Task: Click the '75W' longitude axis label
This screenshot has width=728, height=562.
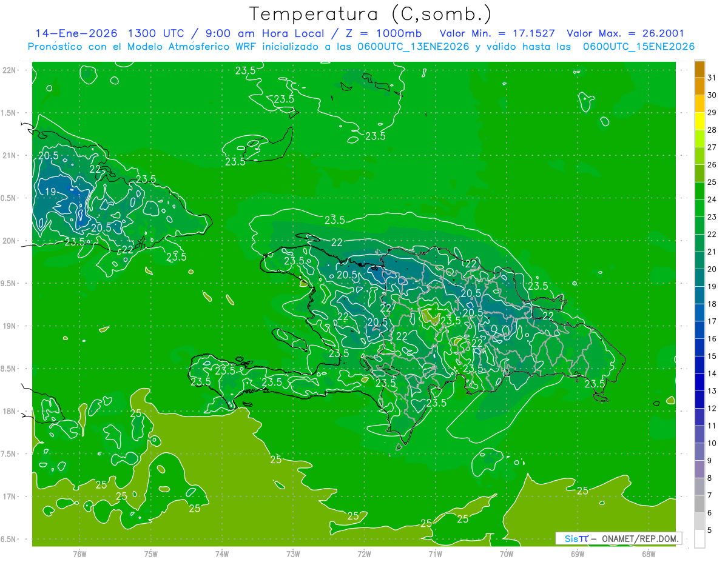Action: (x=151, y=554)
